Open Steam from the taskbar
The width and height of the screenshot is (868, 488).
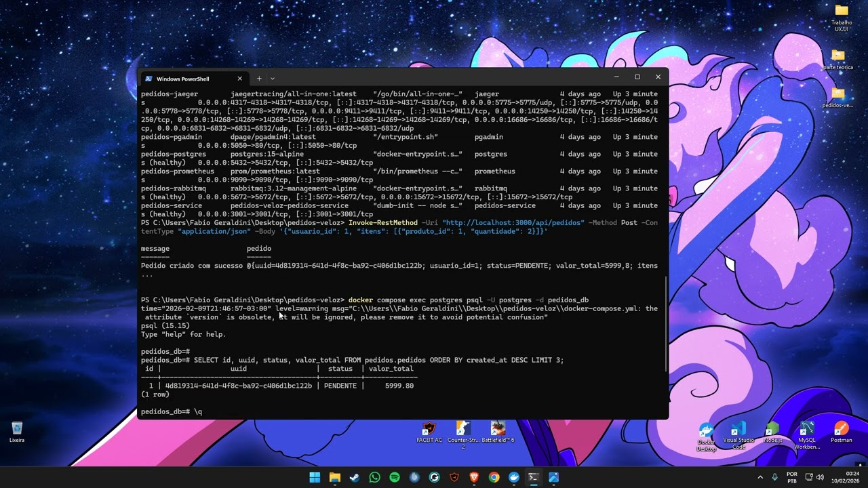(355, 477)
